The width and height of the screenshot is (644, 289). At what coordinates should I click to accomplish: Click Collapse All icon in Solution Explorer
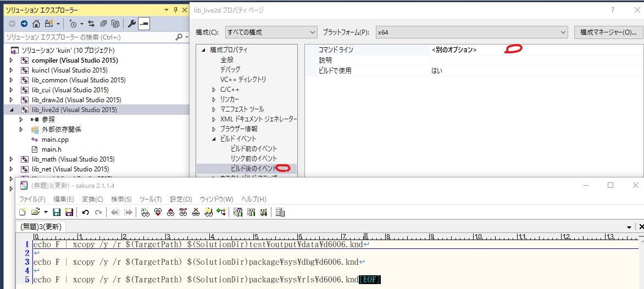point(103,24)
